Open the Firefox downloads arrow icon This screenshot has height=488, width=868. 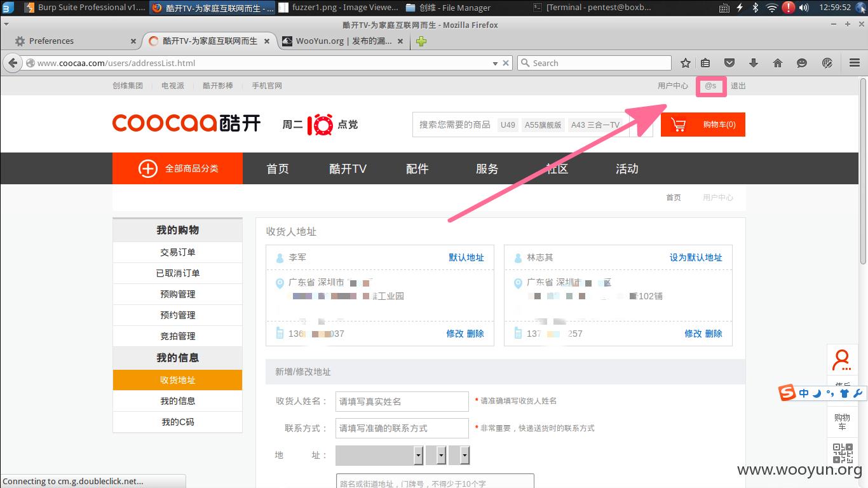coord(754,63)
